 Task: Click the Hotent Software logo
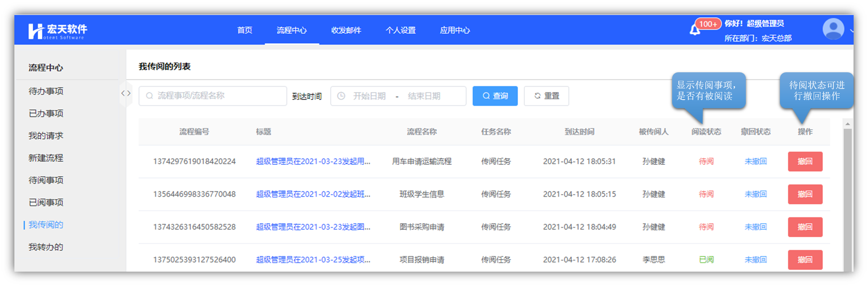58,31
